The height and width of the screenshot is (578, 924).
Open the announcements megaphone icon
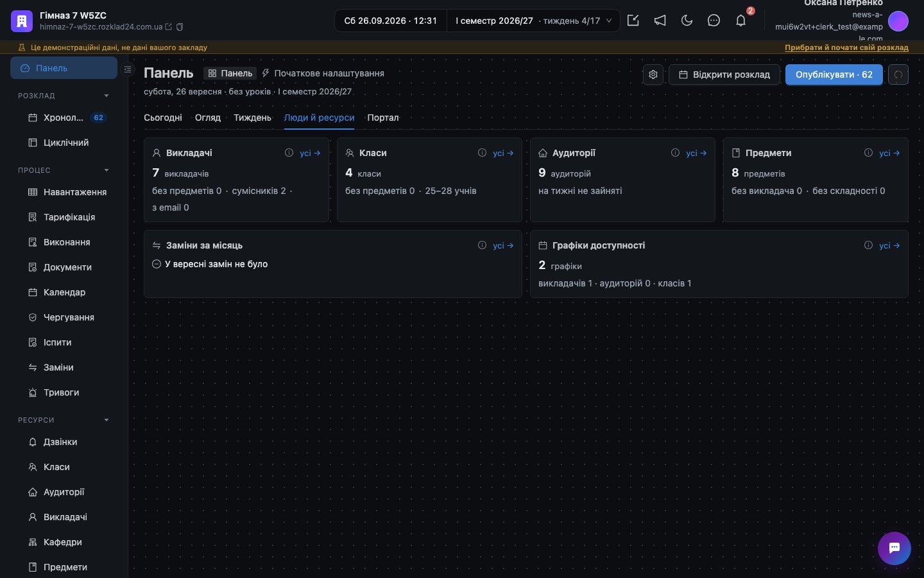pos(660,21)
